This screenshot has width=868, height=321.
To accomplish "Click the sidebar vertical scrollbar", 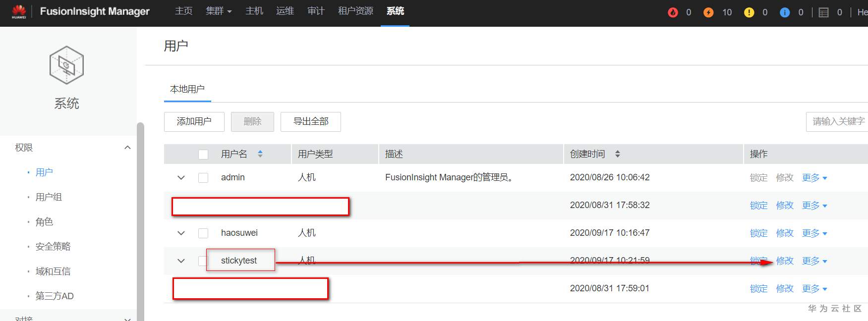I will point(140,221).
